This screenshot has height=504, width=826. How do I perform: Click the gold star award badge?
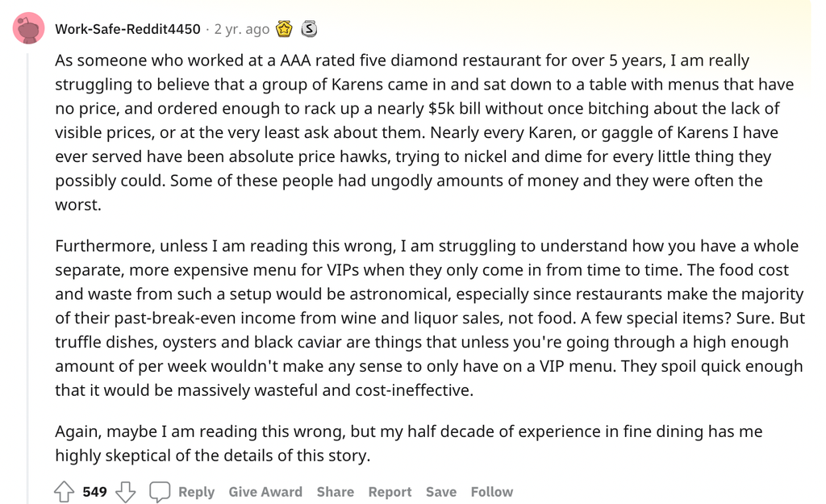pos(285,28)
